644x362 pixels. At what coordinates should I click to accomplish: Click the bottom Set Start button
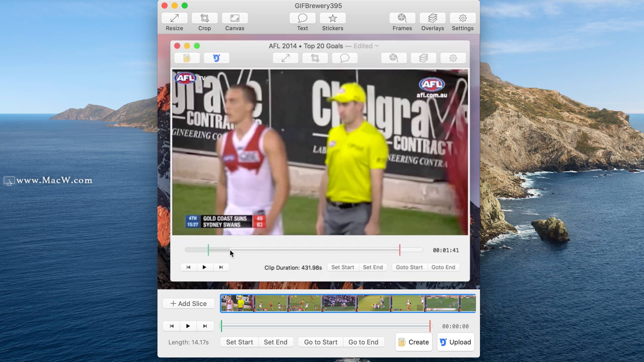239,342
